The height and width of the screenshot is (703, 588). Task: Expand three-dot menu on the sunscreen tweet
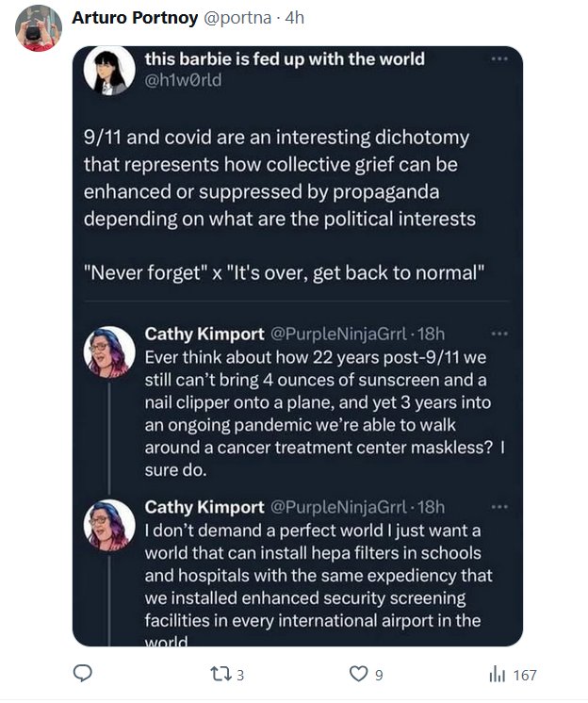point(499,333)
